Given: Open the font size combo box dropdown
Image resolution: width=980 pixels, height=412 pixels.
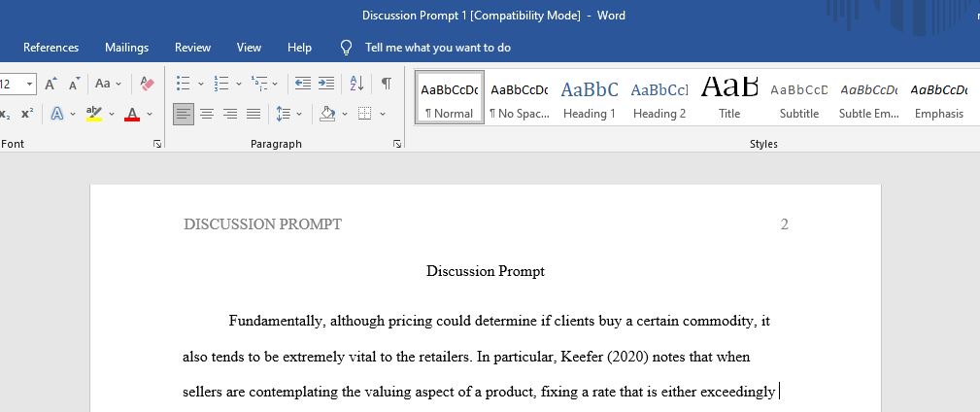Looking at the screenshot, I should (29, 84).
